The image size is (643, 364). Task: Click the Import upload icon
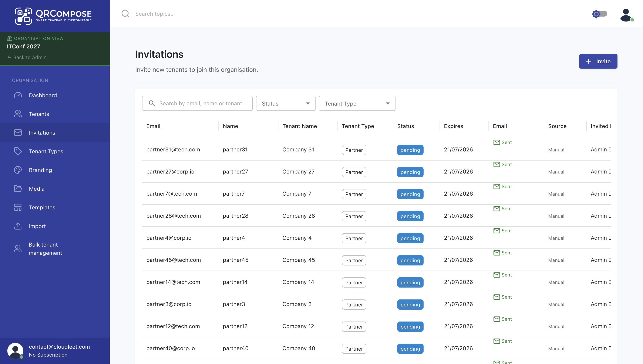[18, 226]
